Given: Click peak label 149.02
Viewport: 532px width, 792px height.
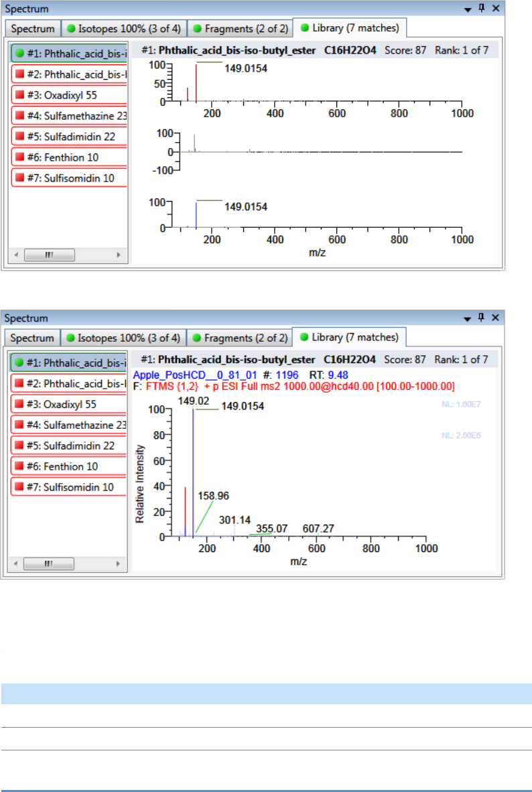Looking at the screenshot, I should [x=193, y=401].
